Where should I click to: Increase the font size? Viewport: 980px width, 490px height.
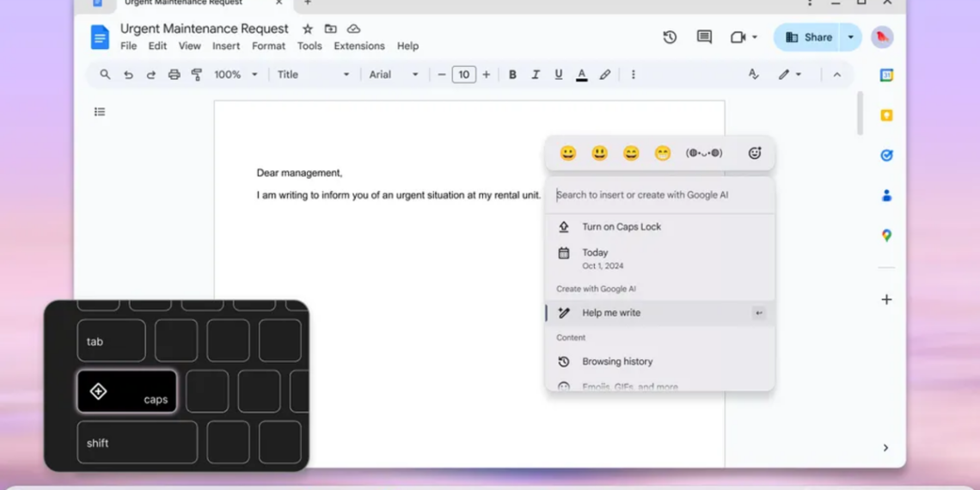coord(487,75)
